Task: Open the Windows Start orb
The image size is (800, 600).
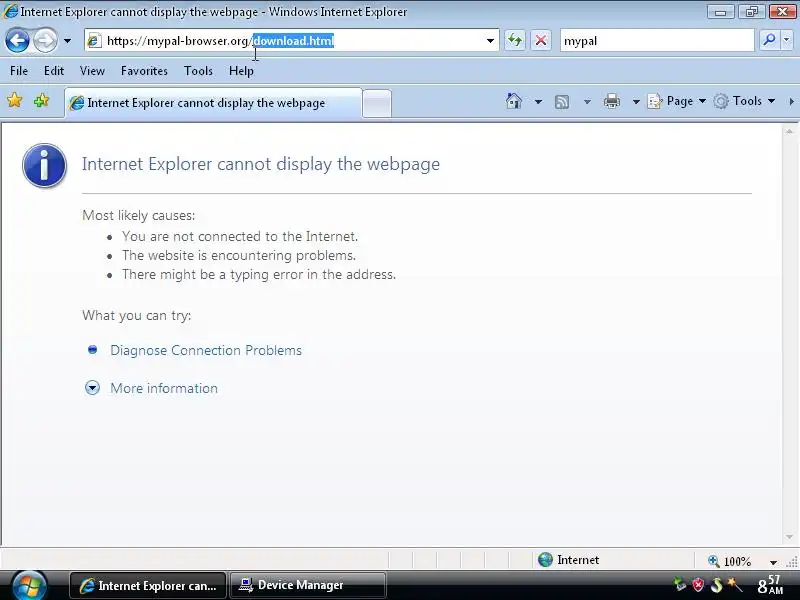Action: 29,585
